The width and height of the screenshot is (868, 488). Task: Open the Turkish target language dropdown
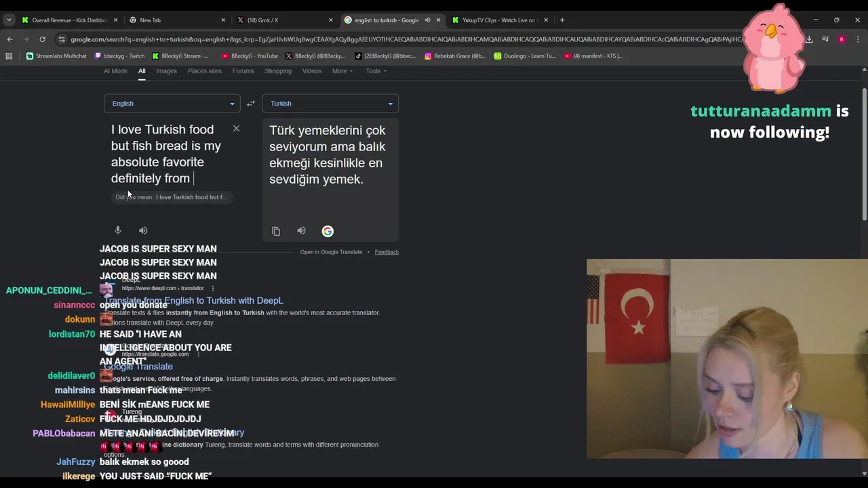tap(330, 104)
